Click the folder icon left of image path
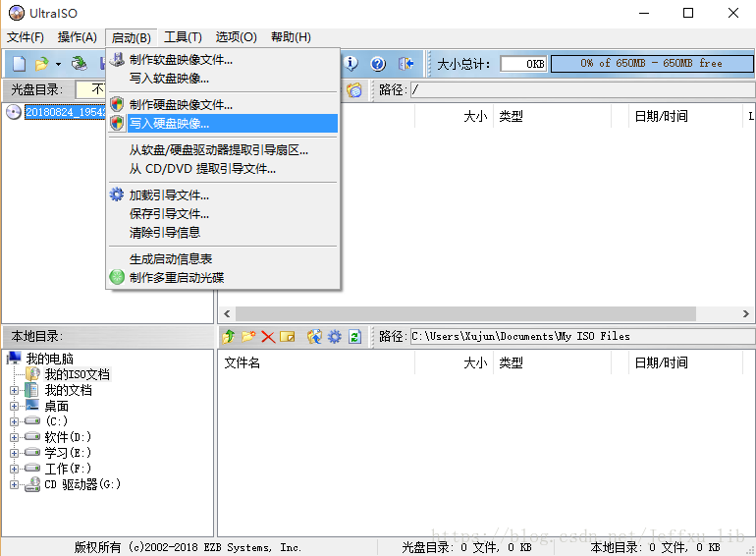The height and width of the screenshot is (556, 756). point(354,89)
